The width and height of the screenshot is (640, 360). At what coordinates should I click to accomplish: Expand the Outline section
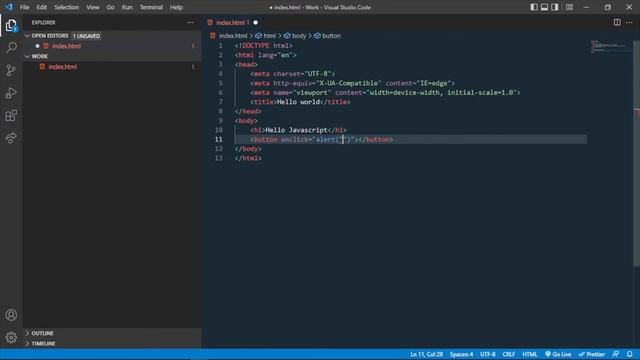click(x=111, y=333)
